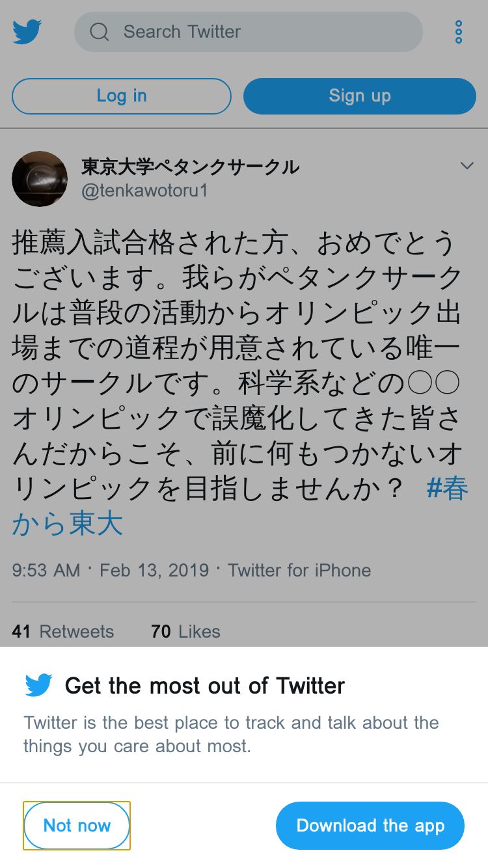View the 41 Retweets list
The image size is (488, 868).
click(63, 631)
